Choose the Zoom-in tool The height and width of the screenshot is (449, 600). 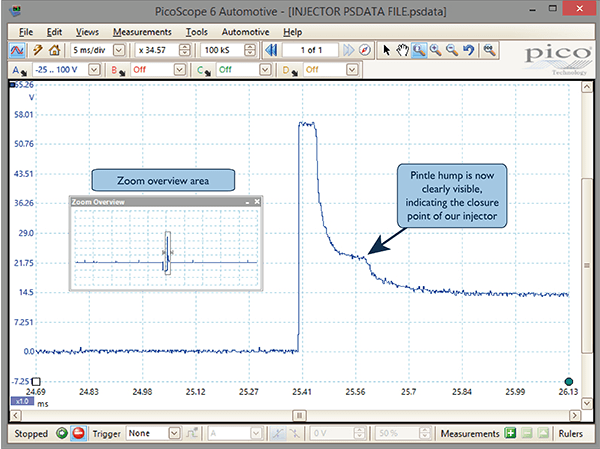[x=435, y=50]
